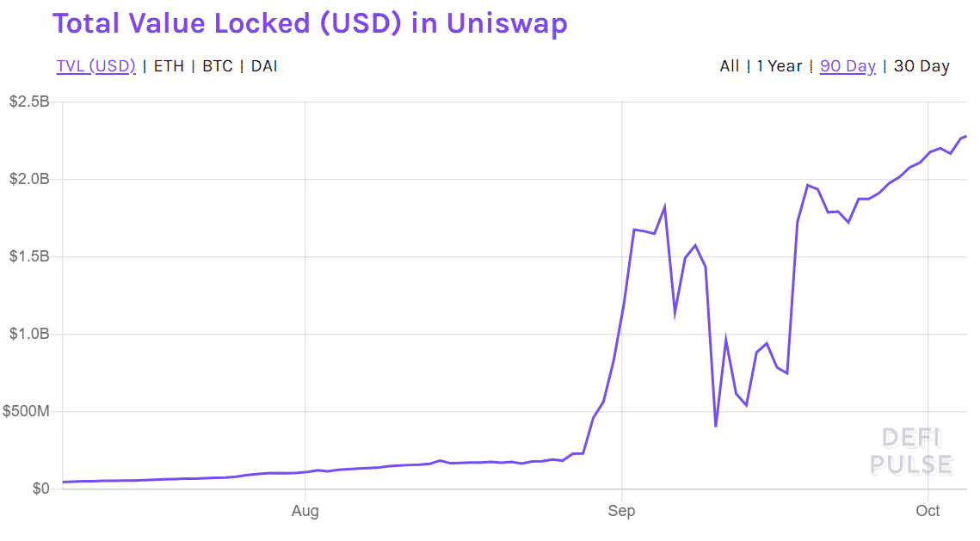
Task: Click the $1.0B y-axis label
Action: pyautogui.click(x=29, y=334)
